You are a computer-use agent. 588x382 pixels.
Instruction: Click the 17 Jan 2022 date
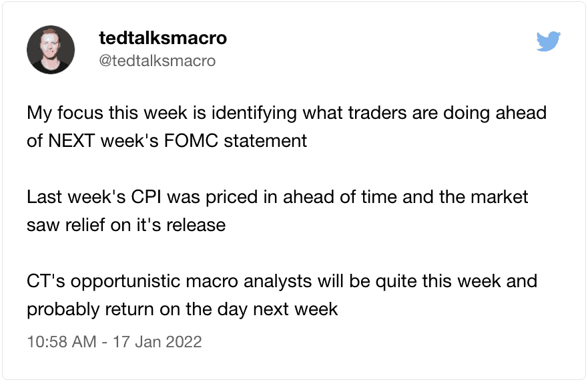coord(157,341)
